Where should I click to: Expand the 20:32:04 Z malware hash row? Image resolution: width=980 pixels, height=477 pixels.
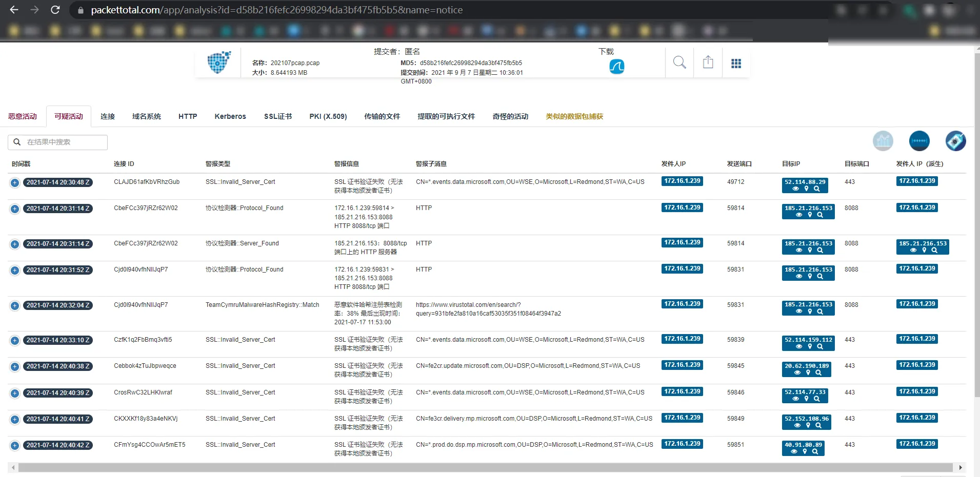coord(15,305)
